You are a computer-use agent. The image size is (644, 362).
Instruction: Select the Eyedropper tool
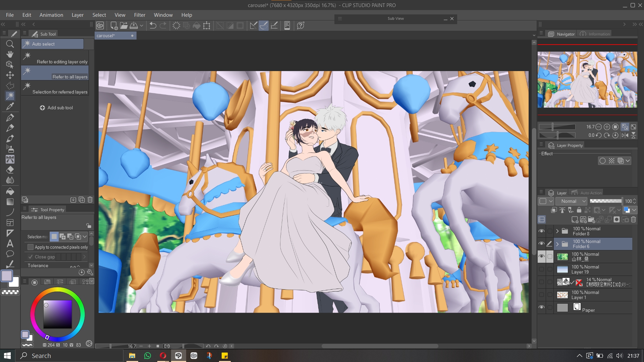tap(10, 107)
